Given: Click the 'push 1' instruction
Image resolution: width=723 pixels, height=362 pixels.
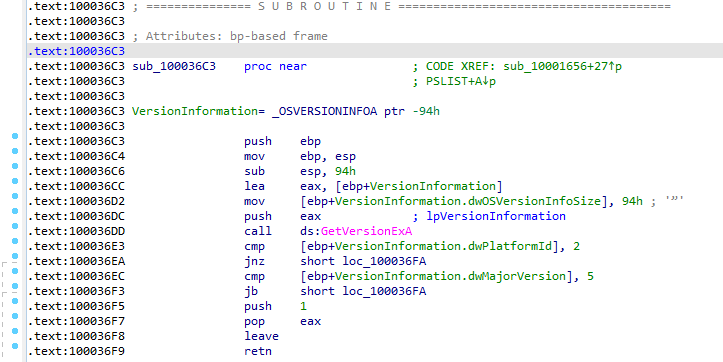Looking at the screenshot, I should pyautogui.click(x=275, y=306).
